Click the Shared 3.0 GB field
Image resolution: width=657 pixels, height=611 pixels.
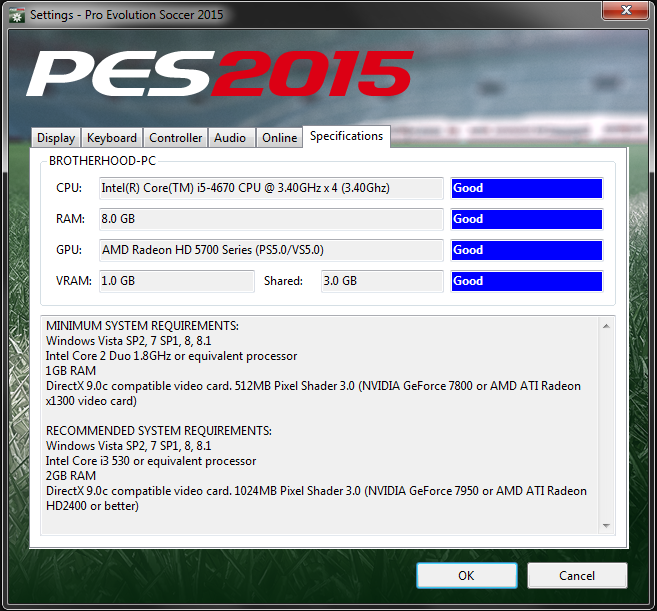click(x=382, y=281)
